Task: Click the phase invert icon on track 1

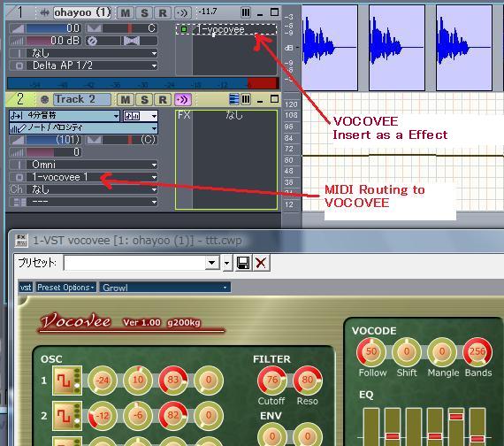Action: point(92,42)
